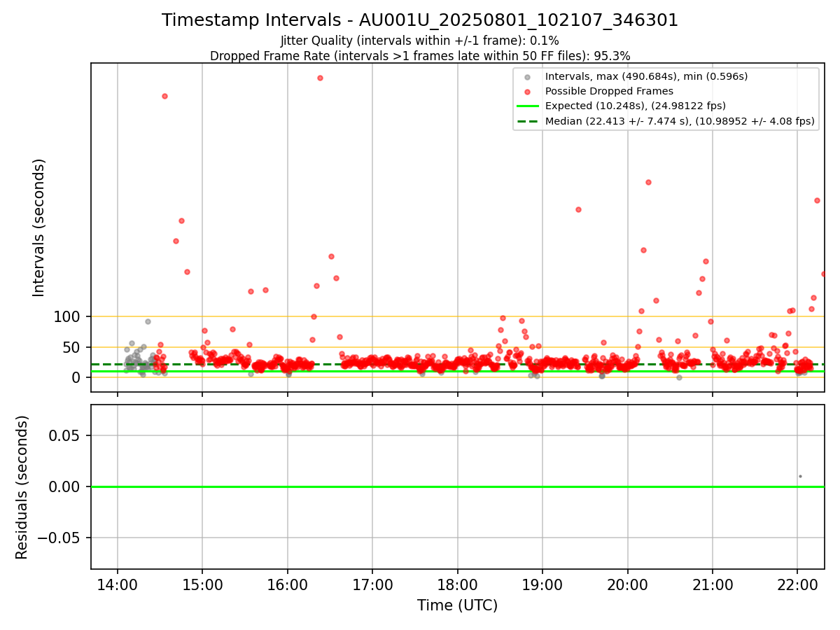Click the red marker beside 'Possible Dropped Frames'

coord(528,92)
